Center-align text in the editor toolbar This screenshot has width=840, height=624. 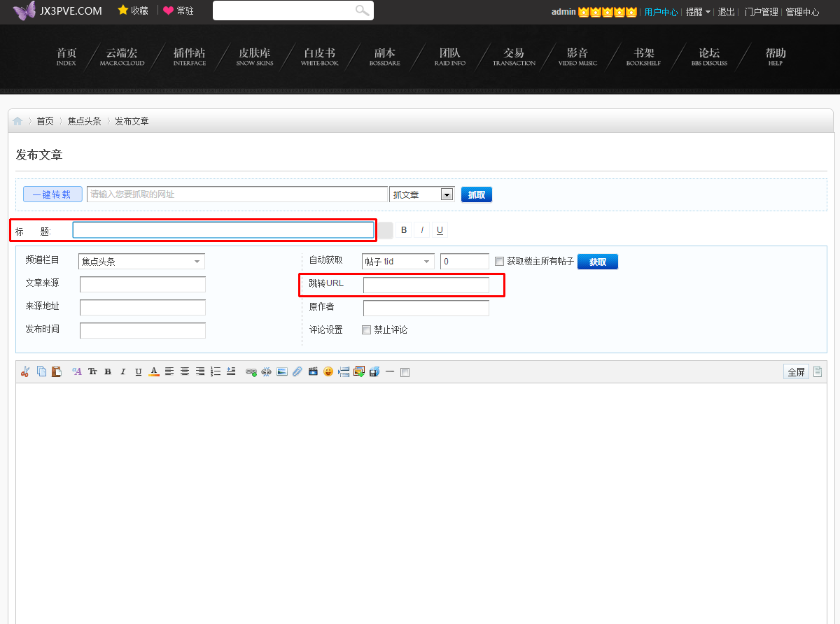pos(185,371)
